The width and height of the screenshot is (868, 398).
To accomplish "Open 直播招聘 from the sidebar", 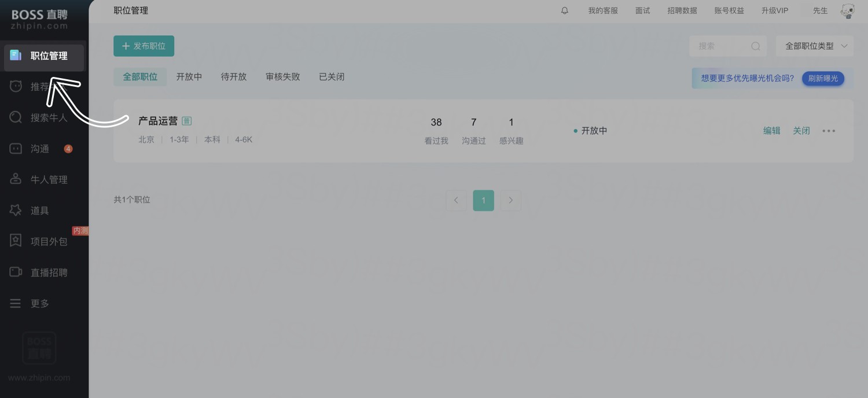I will 41,272.
